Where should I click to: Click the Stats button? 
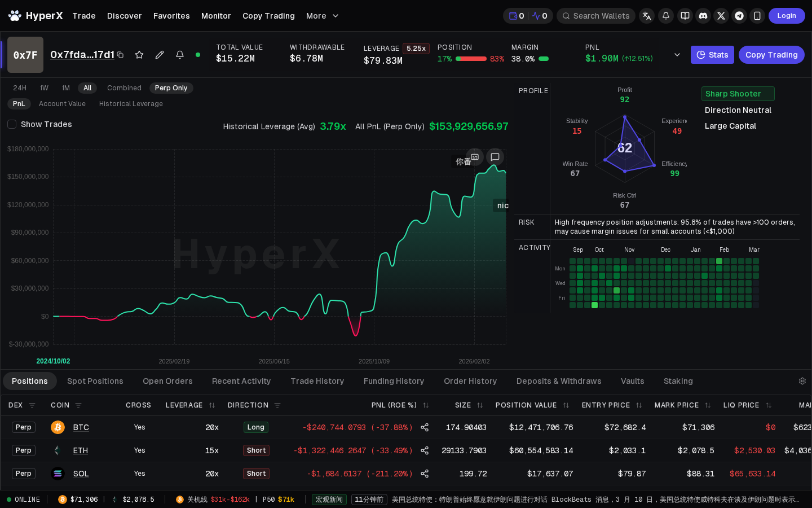coord(712,55)
